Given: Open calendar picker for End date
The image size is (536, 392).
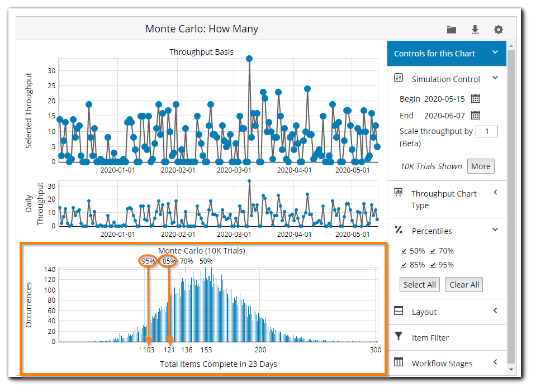Looking at the screenshot, I should pyautogui.click(x=476, y=116).
